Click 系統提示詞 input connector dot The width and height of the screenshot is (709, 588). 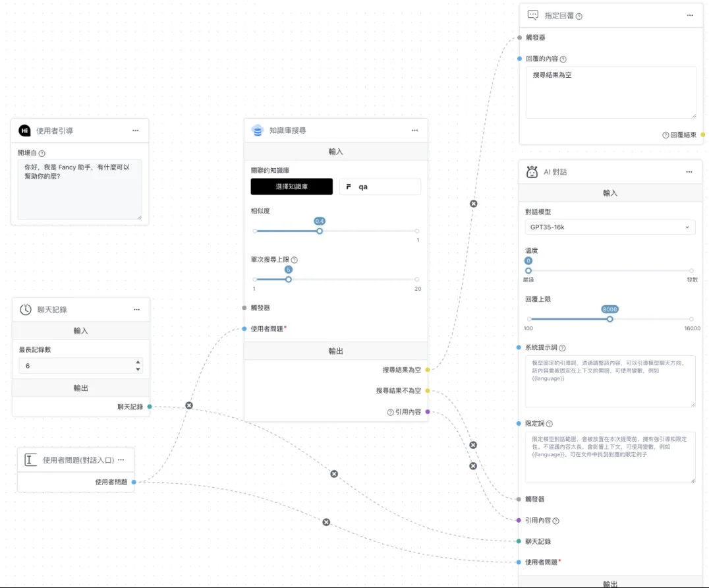click(519, 347)
